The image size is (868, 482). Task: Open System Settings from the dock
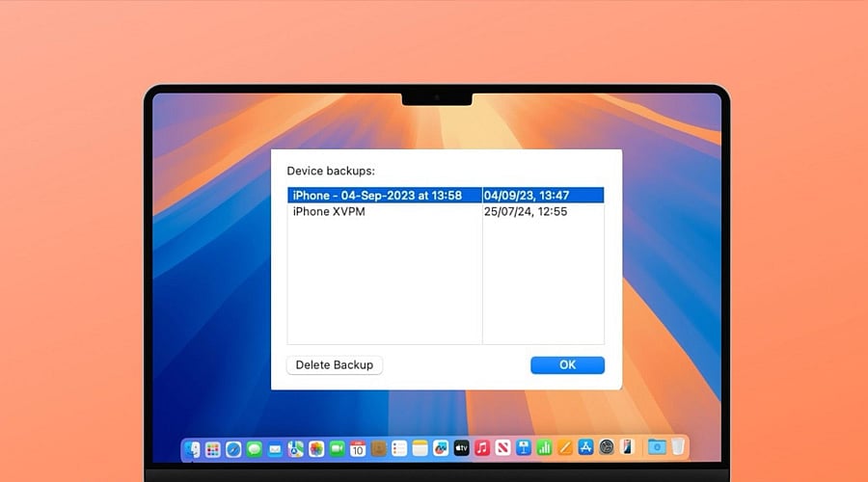(x=607, y=449)
